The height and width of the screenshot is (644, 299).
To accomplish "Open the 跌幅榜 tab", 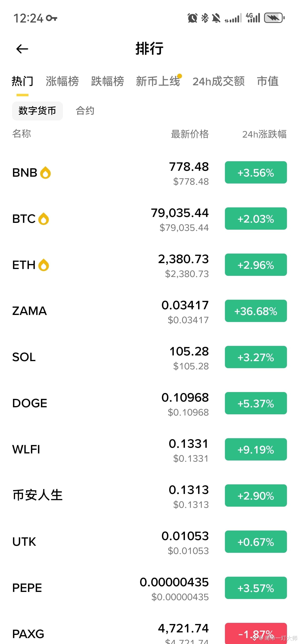I will pos(107,81).
